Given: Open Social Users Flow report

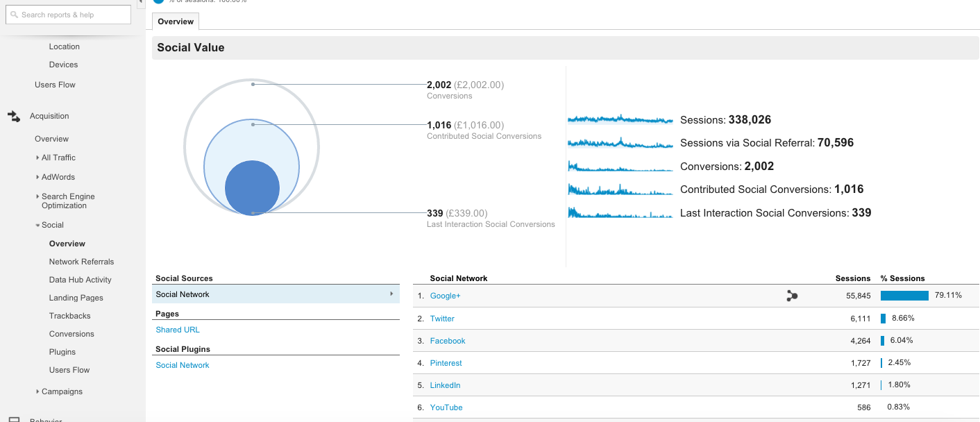Looking at the screenshot, I should click(69, 370).
